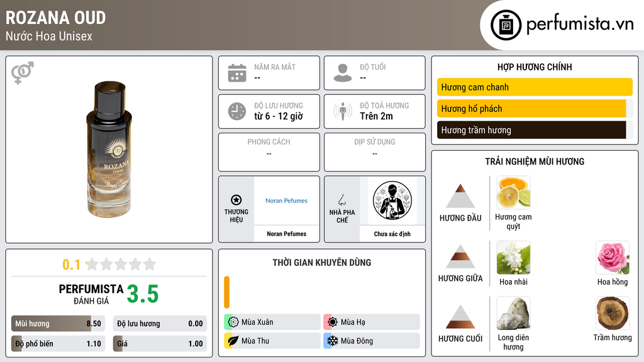This screenshot has width=644, height=362.
Task: Click the Mùi hương 8.50 rating bar
Action: click(58, 324)
